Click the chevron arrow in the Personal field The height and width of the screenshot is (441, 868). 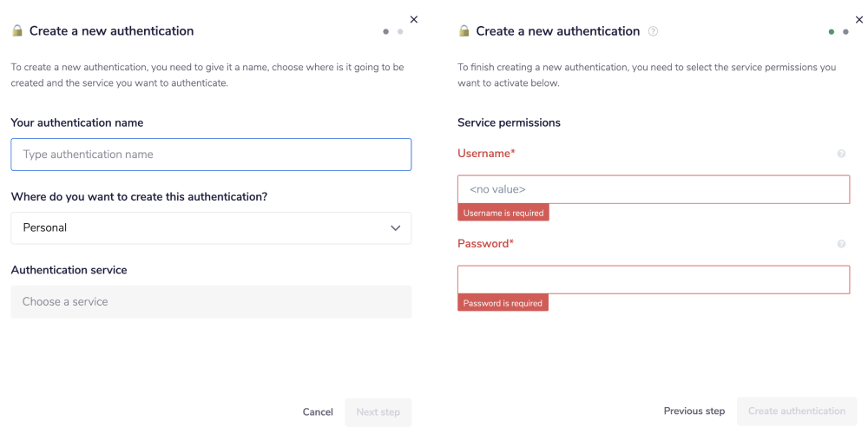click(396, 228)
